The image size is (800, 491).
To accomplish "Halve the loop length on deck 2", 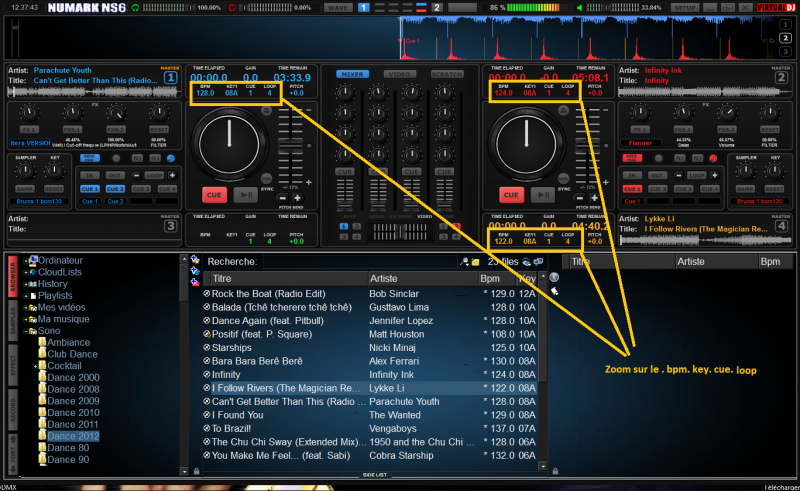I will (x=679, y=176).
